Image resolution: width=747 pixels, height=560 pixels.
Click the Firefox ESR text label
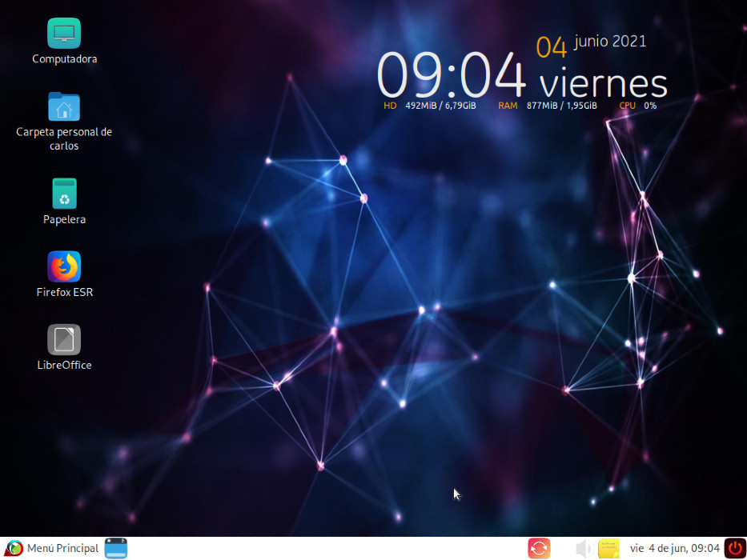[x=64, y=292]
